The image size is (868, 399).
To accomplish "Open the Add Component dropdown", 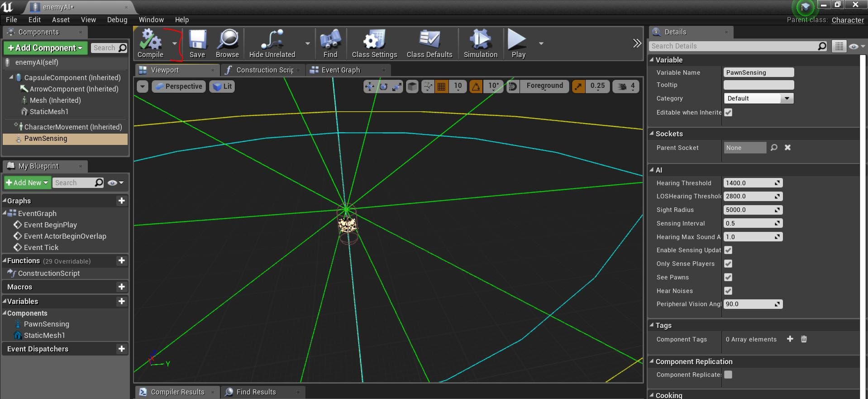I will coord(45,48).
